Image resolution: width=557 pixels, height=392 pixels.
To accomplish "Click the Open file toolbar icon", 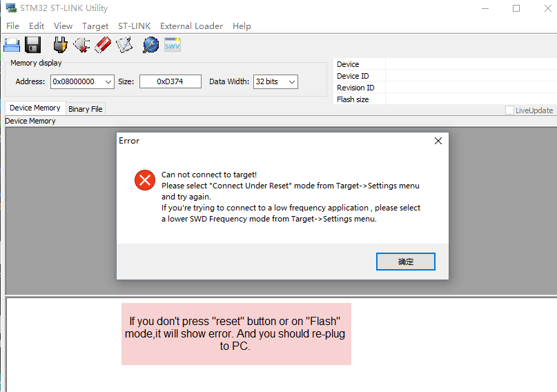I will (x=12, y=45).
